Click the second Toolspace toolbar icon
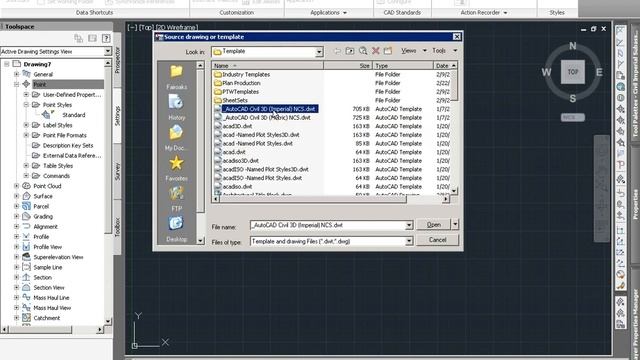 (93, 38)
